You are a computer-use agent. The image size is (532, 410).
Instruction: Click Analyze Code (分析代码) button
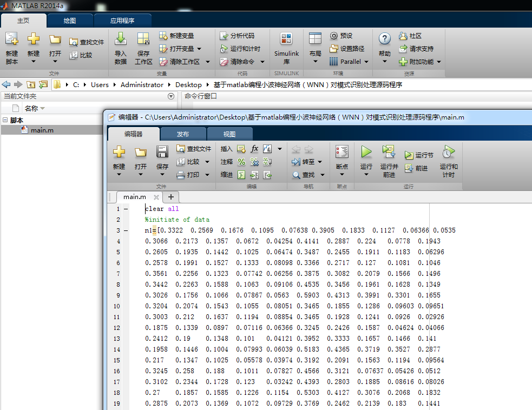(x=237, y=36)
